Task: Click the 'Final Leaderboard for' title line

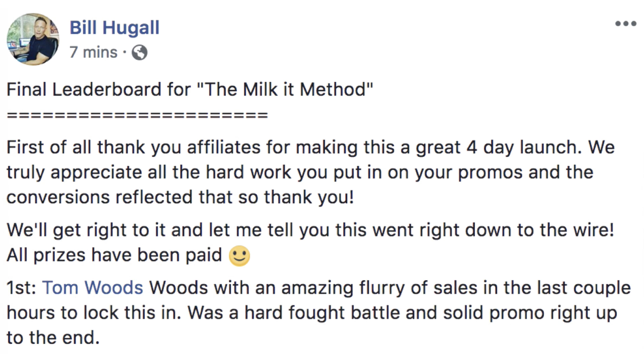Action: point(190,90)
